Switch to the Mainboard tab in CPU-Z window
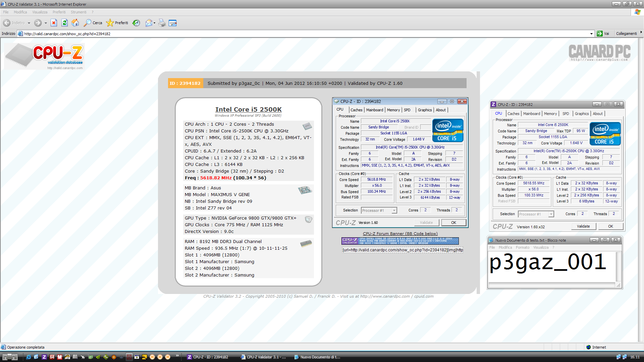 pos(532,114)
